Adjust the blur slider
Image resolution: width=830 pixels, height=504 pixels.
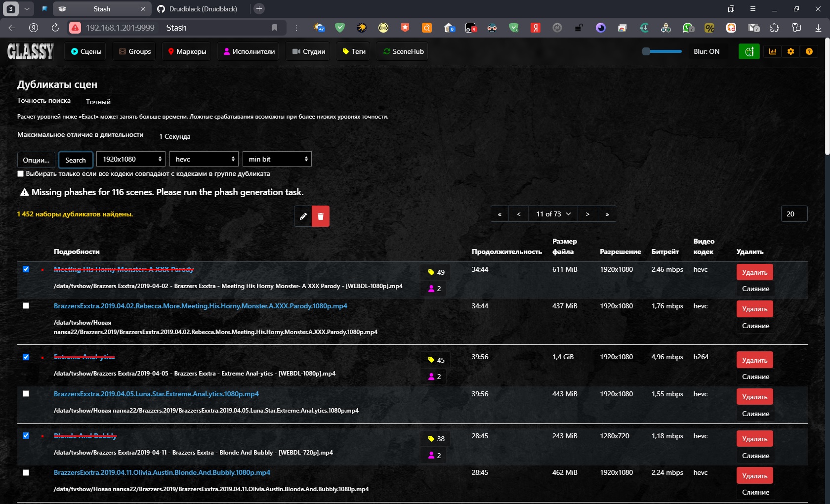[662, 51]
